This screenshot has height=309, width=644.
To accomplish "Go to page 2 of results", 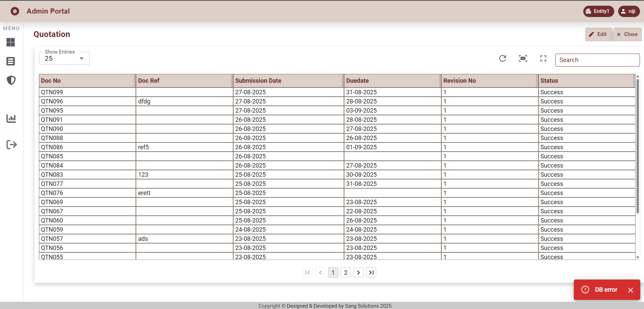I will (x=346, y=273).
